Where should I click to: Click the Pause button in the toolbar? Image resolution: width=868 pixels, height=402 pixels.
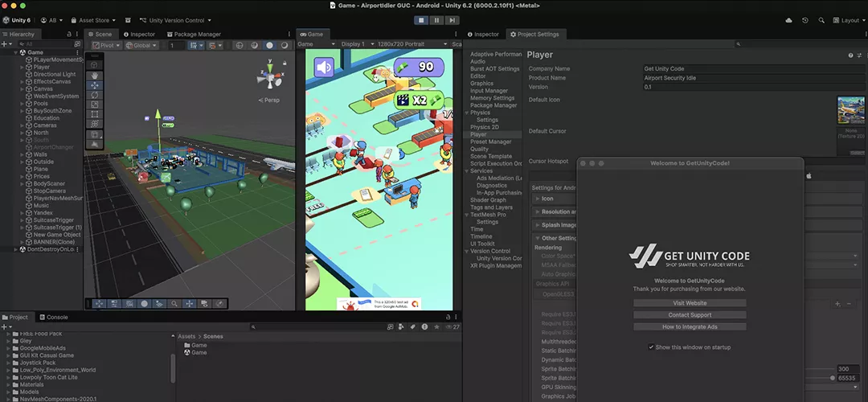436,20
